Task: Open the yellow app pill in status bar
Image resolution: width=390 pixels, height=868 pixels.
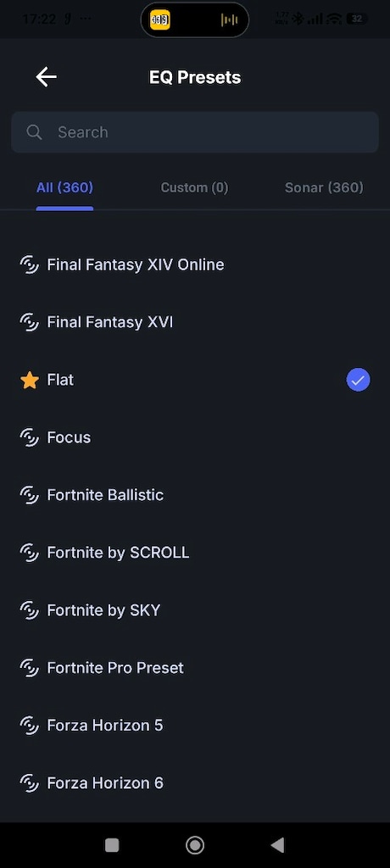Action: tap(160, 20)
